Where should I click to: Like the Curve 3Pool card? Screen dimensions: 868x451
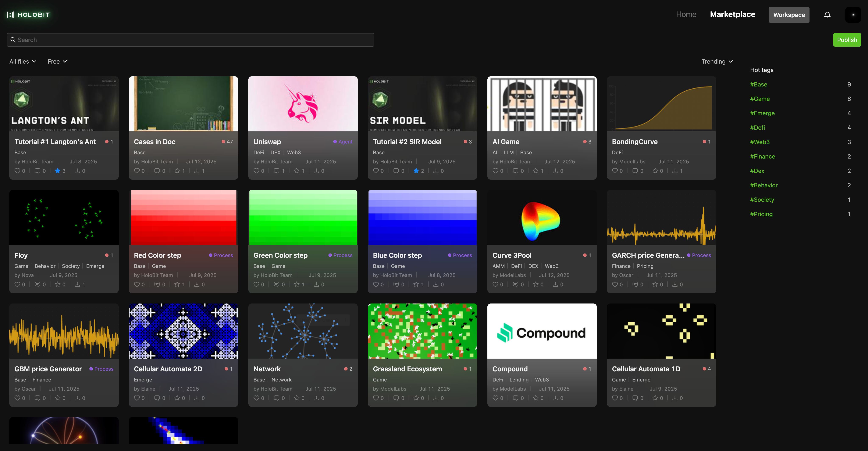[x=495, y=284]
